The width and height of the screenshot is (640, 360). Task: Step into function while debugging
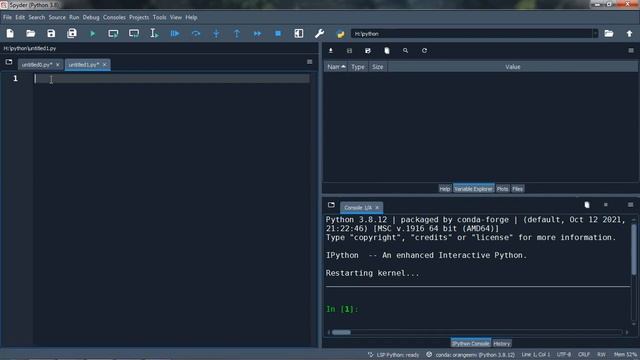[216, 33]
